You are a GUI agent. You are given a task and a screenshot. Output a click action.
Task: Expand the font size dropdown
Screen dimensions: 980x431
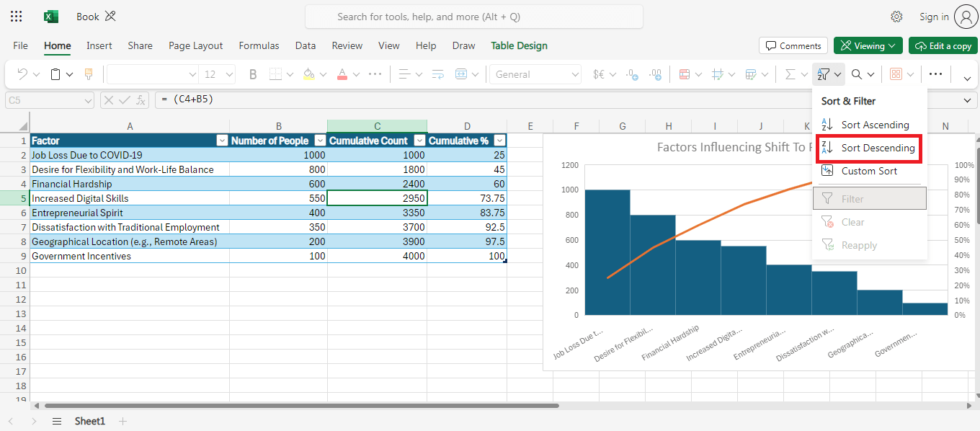[229, 74]
